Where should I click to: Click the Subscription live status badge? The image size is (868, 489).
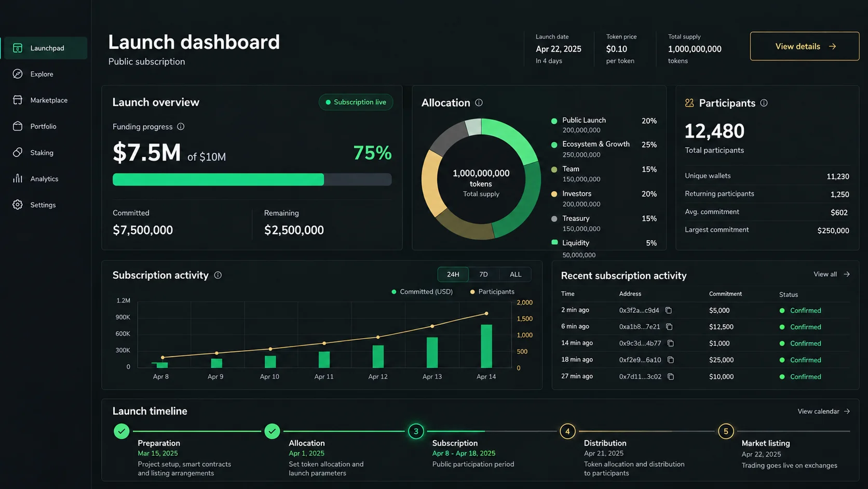pos(356,102)
